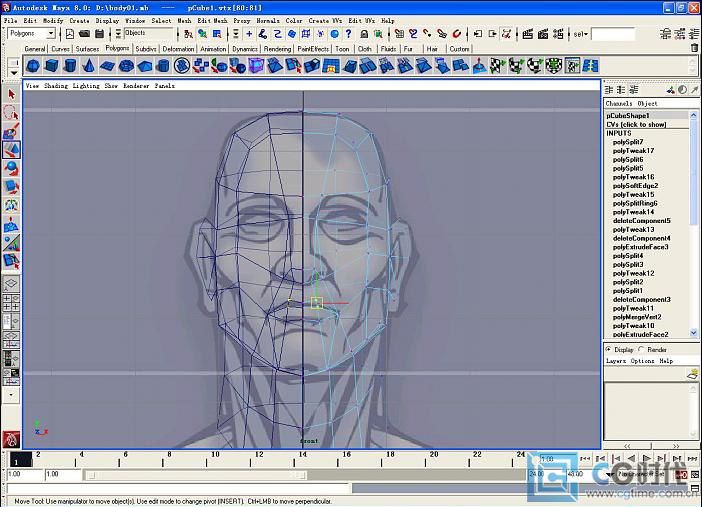Click the IPR render icon

point(543,34)
